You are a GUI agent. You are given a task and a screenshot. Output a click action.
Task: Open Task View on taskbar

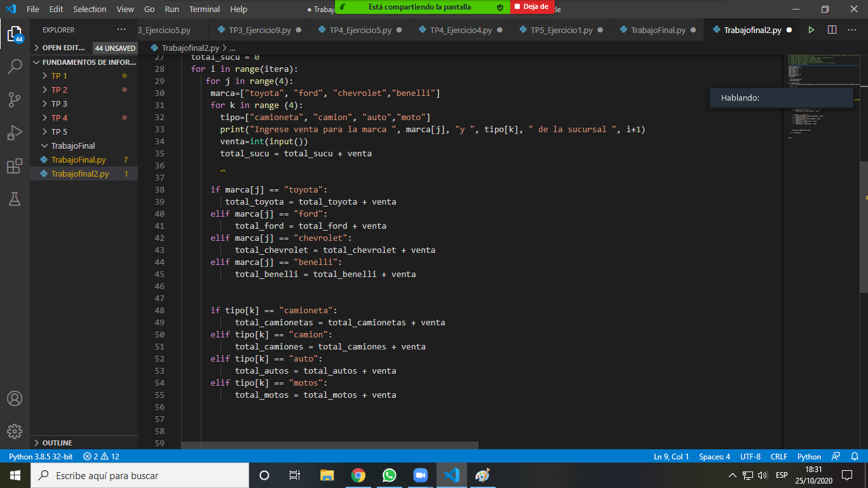(x=295, y=475)
